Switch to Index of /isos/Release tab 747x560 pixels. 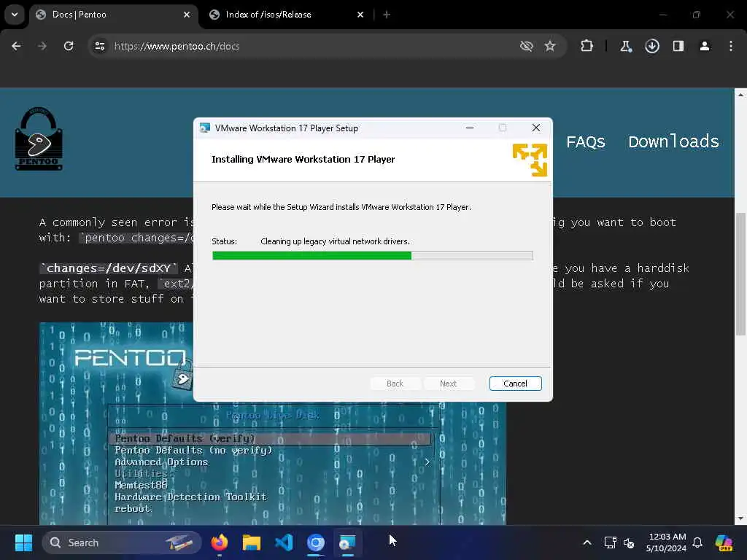click(287, 15)
